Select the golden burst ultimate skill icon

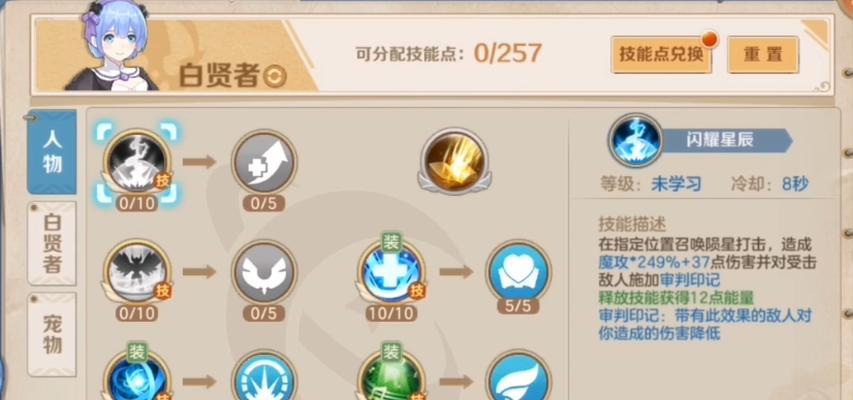[455, 161]
